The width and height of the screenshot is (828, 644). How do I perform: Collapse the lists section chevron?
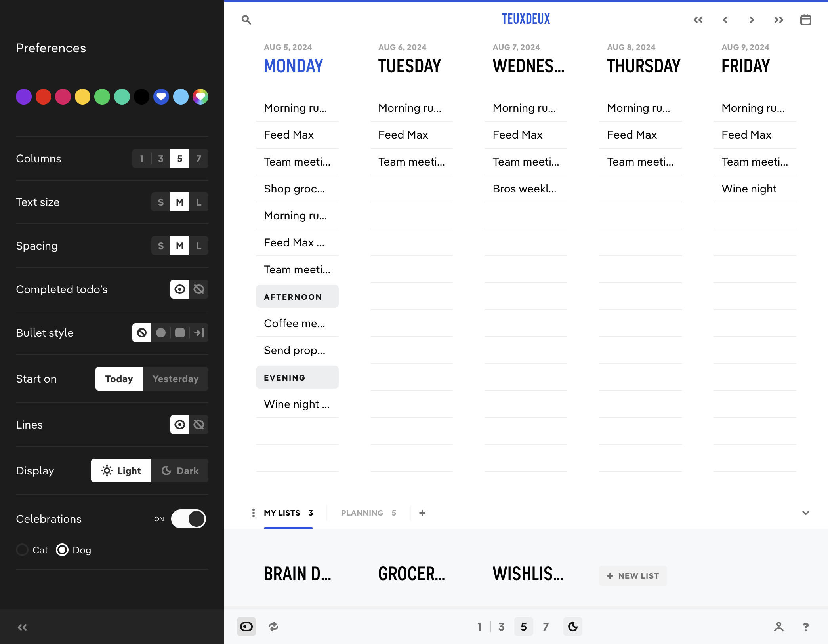805,513
